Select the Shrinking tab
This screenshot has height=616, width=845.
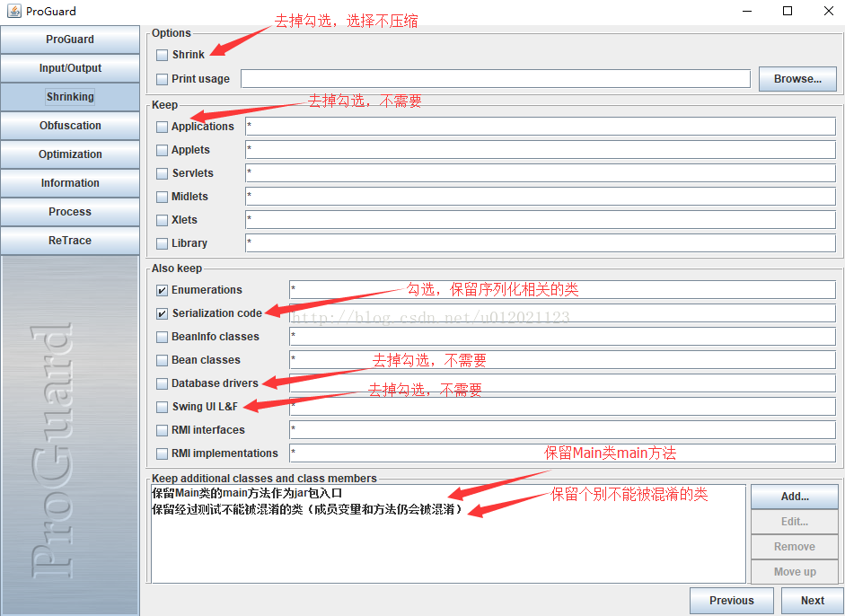[70, 96]
